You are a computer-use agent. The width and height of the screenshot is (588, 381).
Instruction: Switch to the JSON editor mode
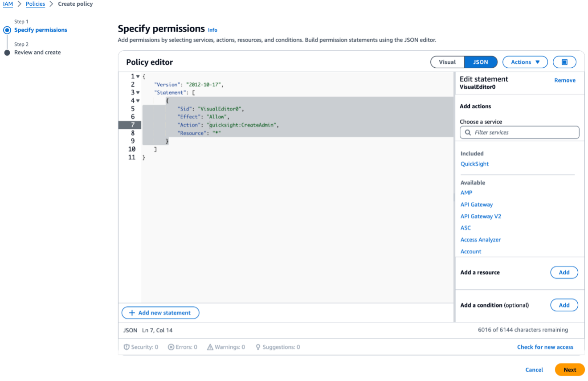click(x=480, y=62)
